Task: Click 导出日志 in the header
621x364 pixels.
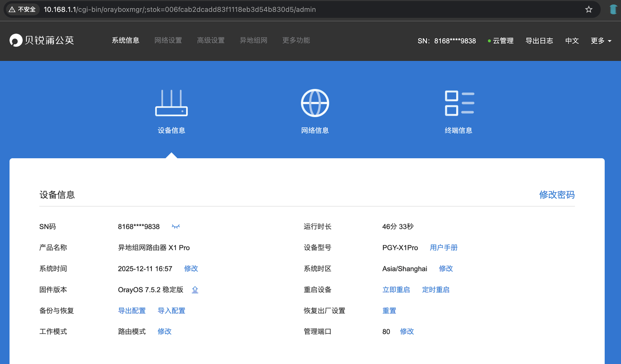Action: 539,40
